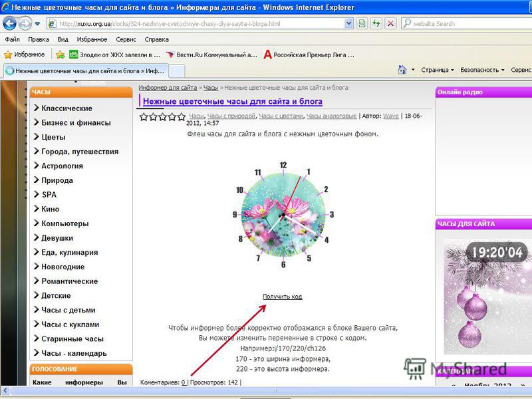Click the address bar URL field

coord(201,24)
